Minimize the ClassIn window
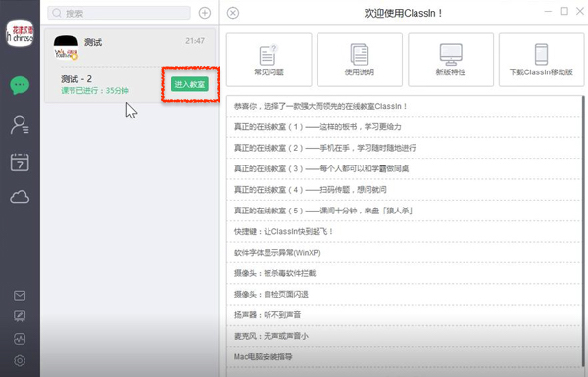This screenshot has width=588, height=377. (x=548, y=11)
